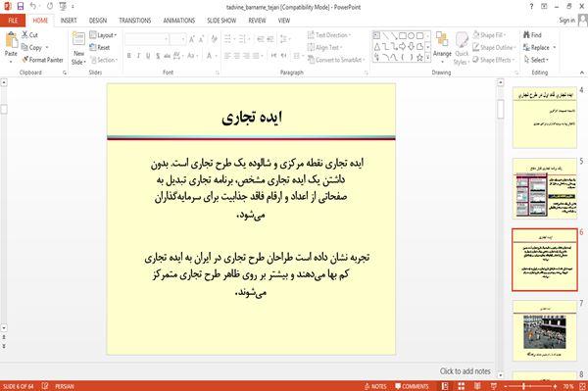
Task: Click 'Click to add notes' area
Action: [x=465, y=371]
